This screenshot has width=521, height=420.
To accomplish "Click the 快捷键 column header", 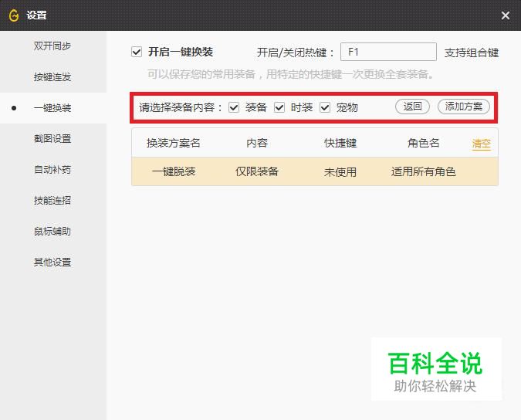I will (x=340, y=143).
